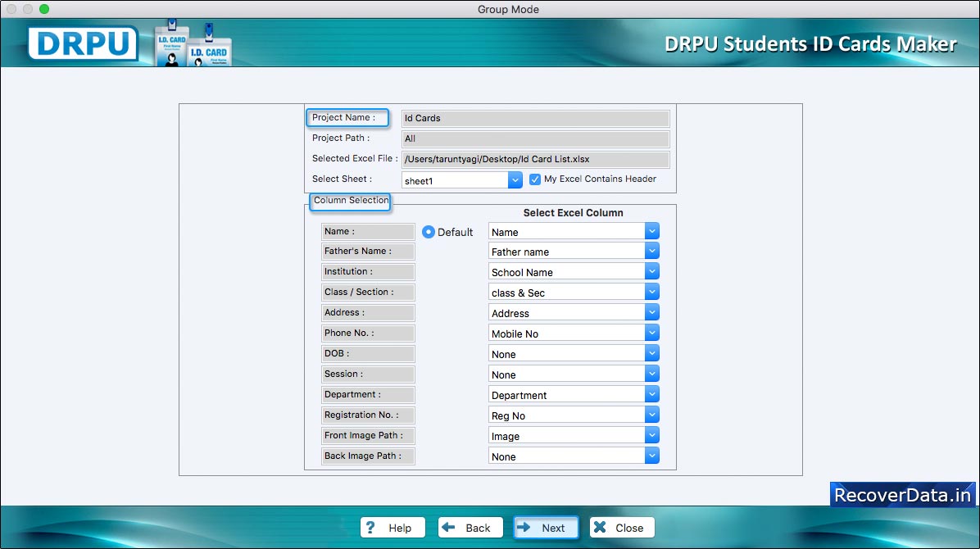Image resolution: width=980 pixels, height=549 pixels.
Task: Go Back to previous step
Action: (x=470, y=527)
